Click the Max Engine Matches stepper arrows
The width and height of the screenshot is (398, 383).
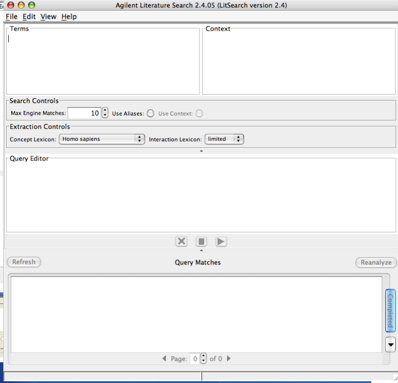105,113
